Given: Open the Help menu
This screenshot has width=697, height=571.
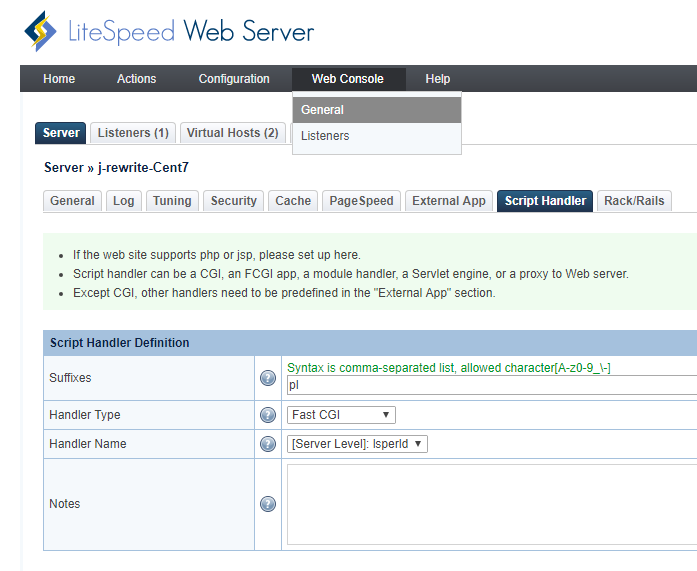Looking at the screenshot, I should [437, 79].
